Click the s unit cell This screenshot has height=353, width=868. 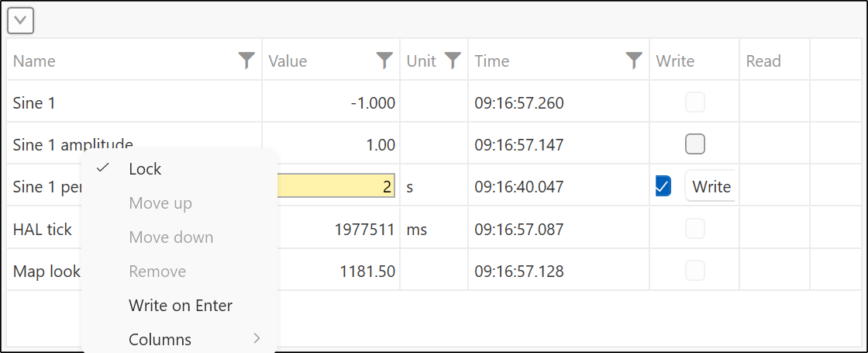pos(434,186)
